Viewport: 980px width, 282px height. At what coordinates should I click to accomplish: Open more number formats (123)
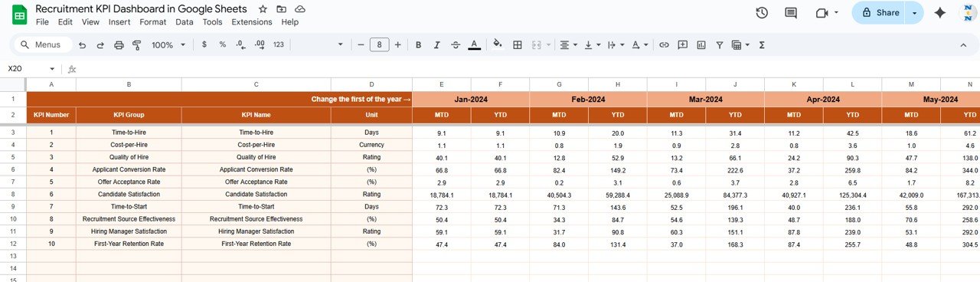click(279, 45)
